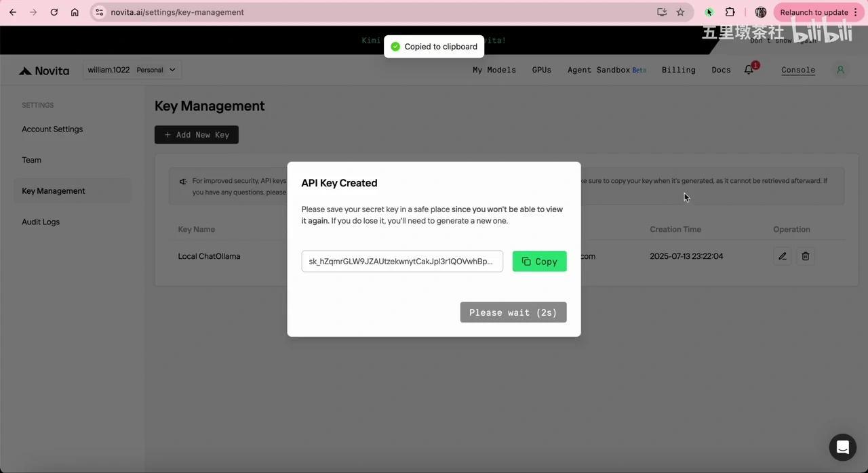Image resolution: width=868 pixels, height=473 pixels.
Task: Click the Novita logo
Action: tap(44, 70)
